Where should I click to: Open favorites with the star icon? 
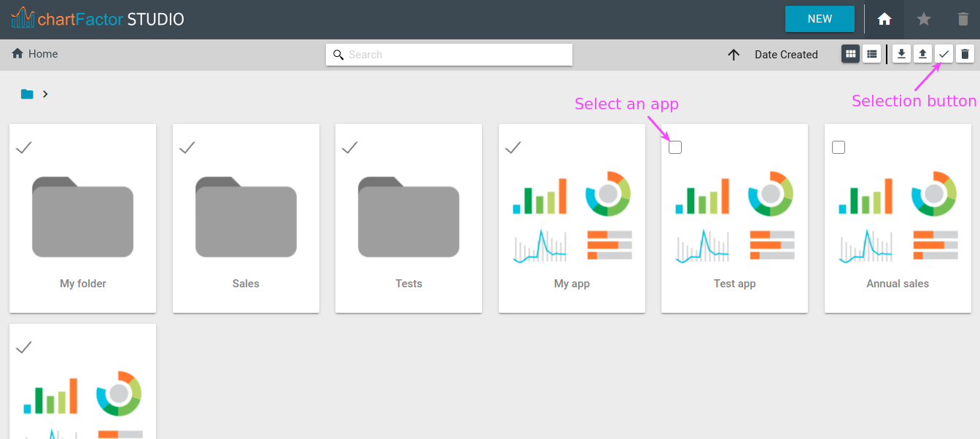924,20
